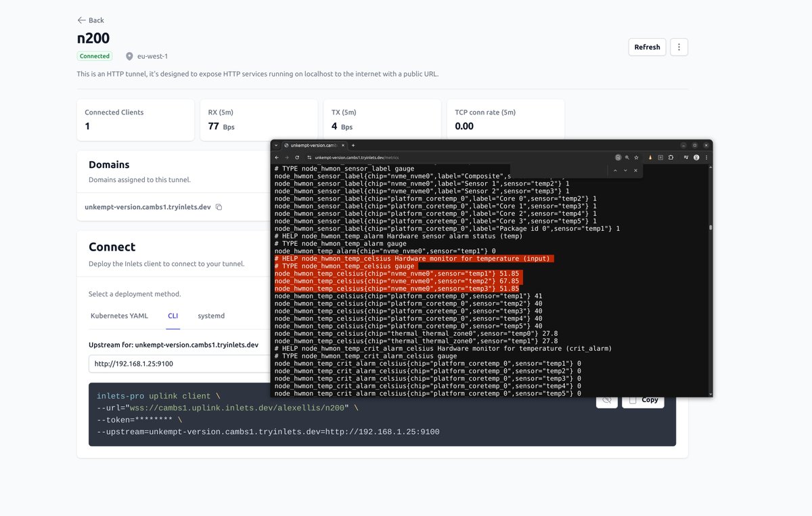This screenshot has width=812, height=516.
Task: Reload the metrics page in browser
Action: (x=297, y=157)
